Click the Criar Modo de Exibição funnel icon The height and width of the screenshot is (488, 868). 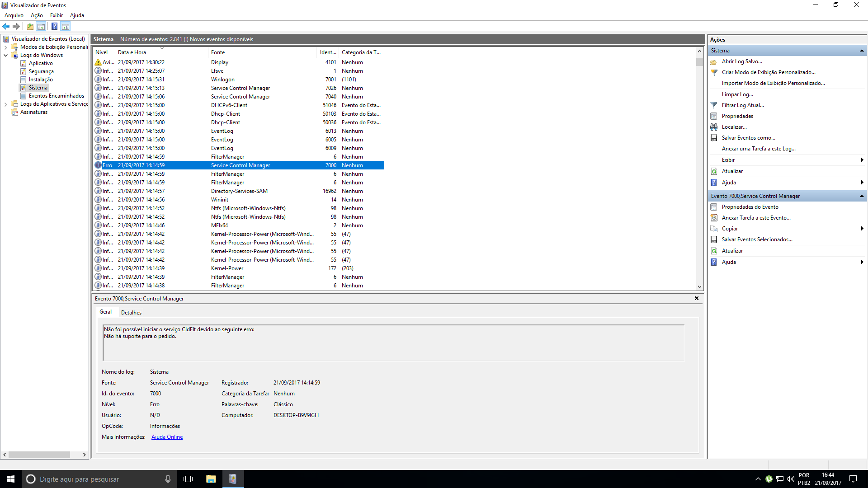(x=714, y=72)
